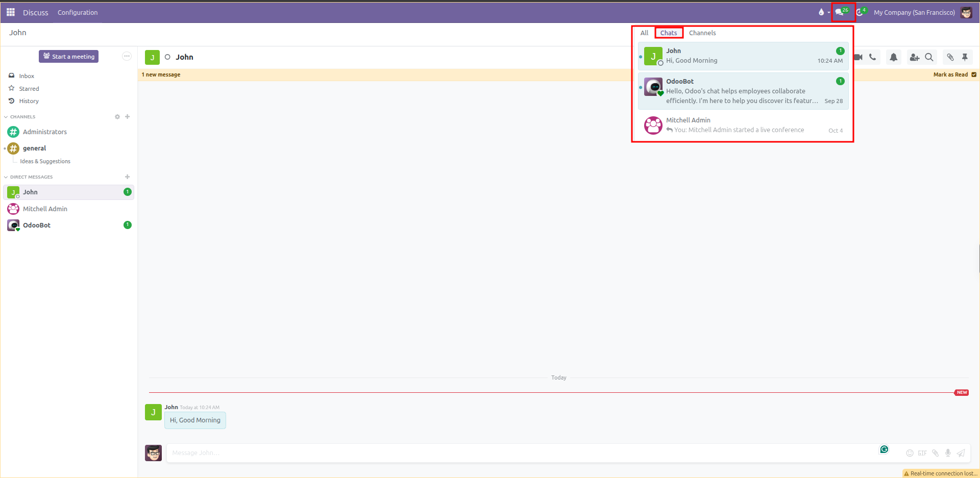Screen dimensions: 980x478
Task: Click the Start a meeting button
Action: coord(68,56)
